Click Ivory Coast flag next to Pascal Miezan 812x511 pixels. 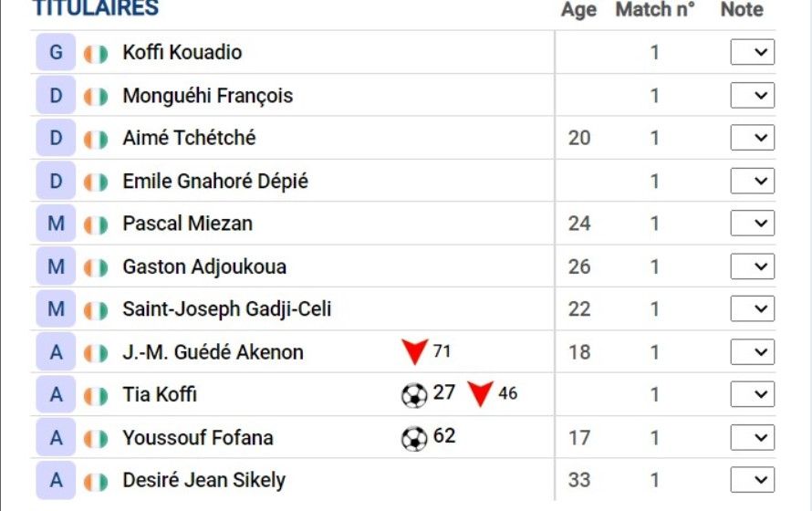(96, 225)
